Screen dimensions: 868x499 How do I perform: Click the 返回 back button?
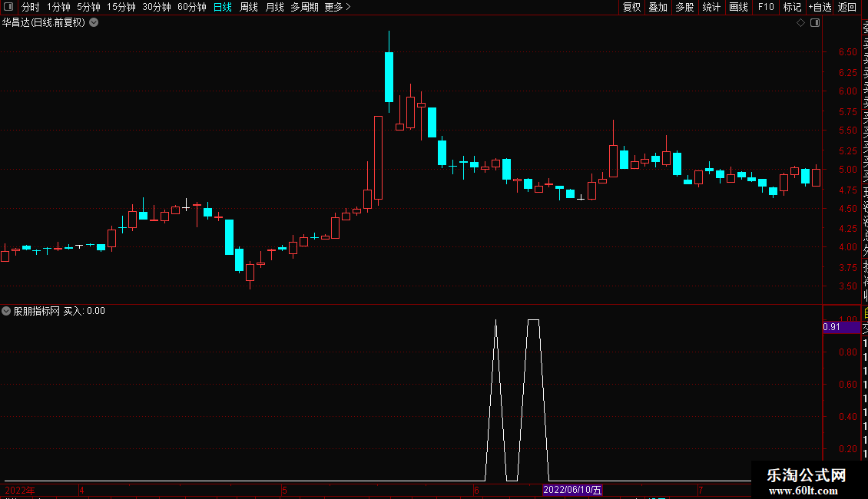847,7
